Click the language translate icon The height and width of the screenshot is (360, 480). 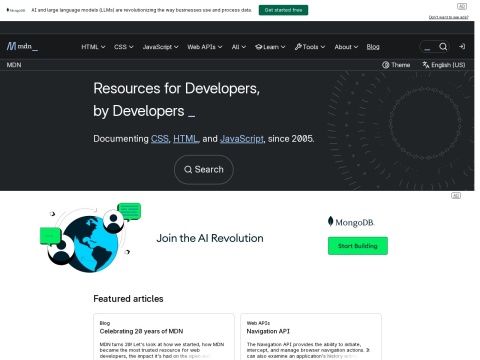(426, 65)
